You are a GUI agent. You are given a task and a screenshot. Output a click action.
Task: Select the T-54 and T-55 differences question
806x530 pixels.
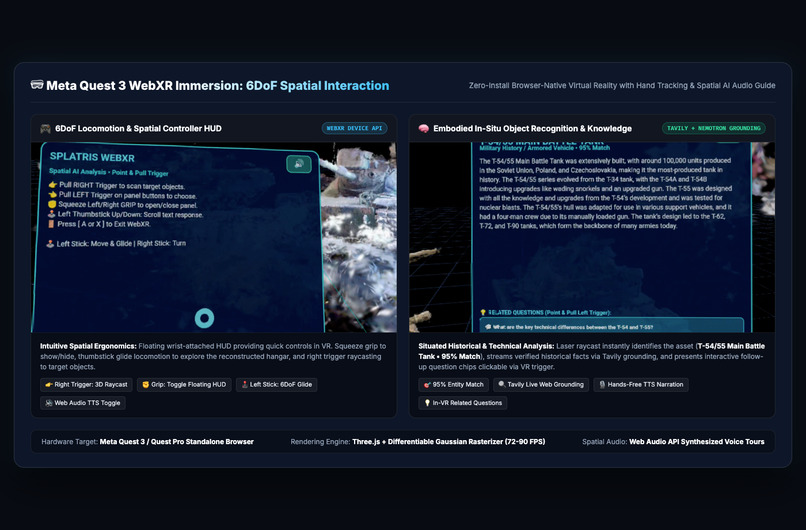pyautogui.click(x=612, y=325)
